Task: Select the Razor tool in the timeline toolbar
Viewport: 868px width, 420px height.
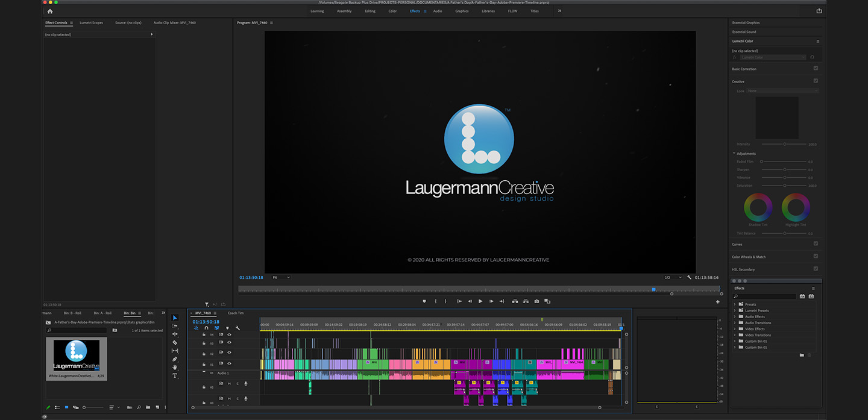Action: (175, 342)
